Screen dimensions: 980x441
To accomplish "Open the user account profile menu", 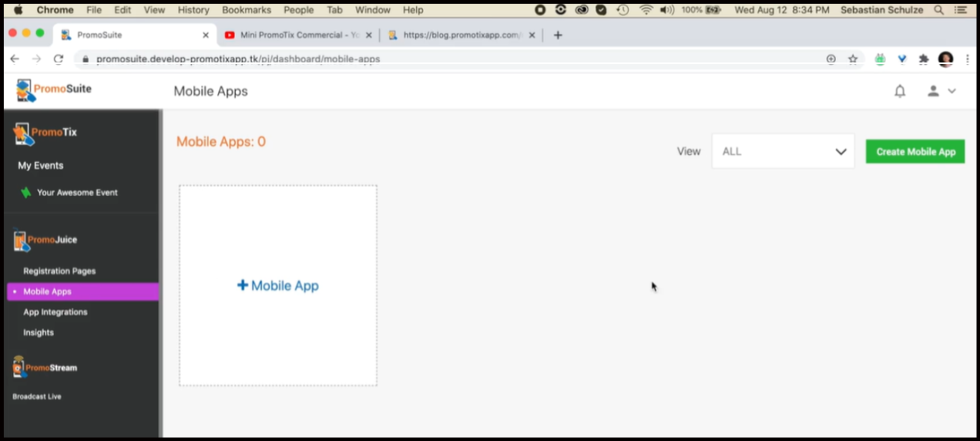I will 941,91.
